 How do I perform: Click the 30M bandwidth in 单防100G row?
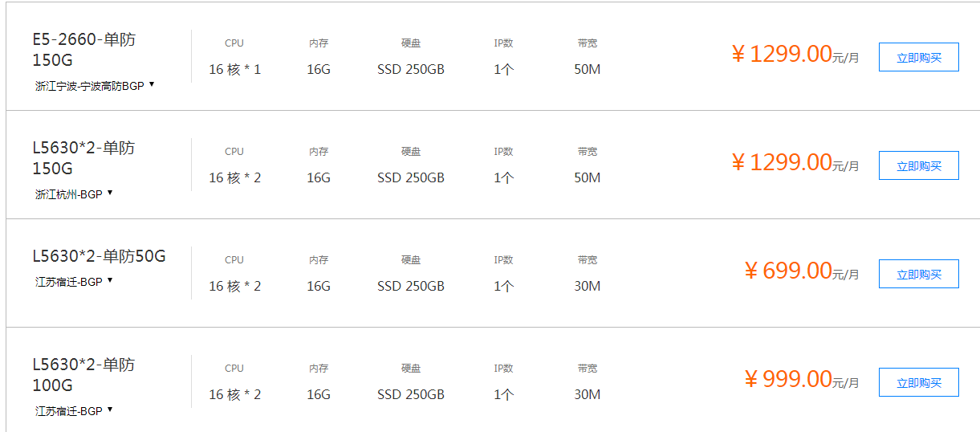[587, 394]
